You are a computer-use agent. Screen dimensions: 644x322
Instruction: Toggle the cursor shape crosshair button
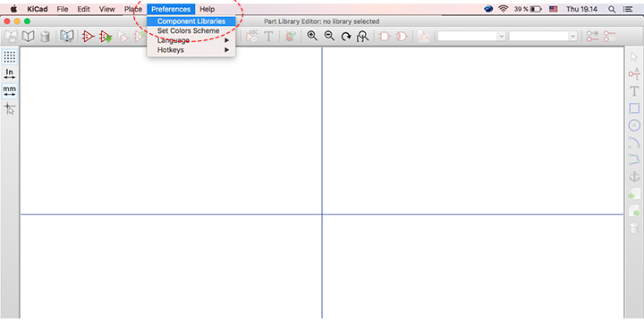click(x=10, y=109)
